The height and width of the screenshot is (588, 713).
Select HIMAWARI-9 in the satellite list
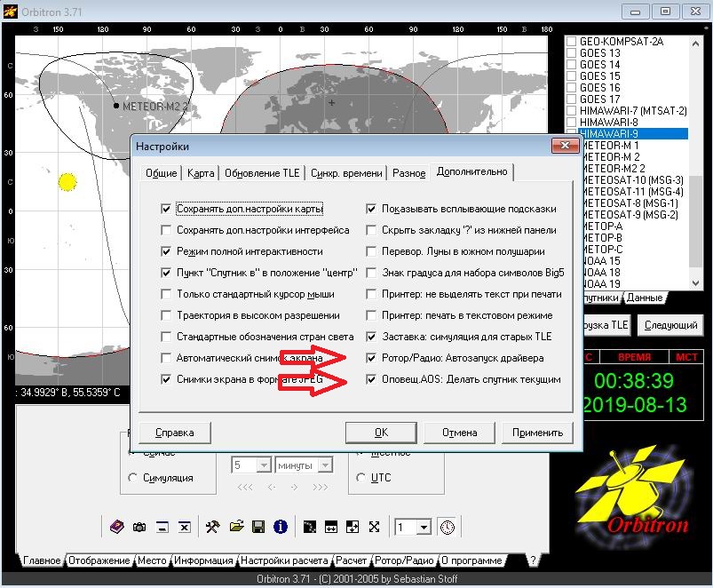pyautogui.click(x=633, y=134)
